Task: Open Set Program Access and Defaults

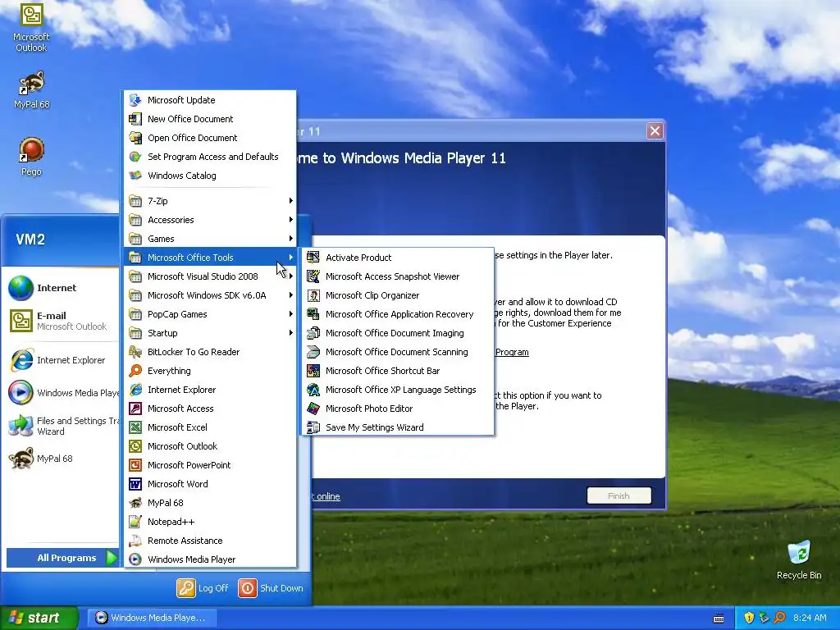Action: click(210, 157)
